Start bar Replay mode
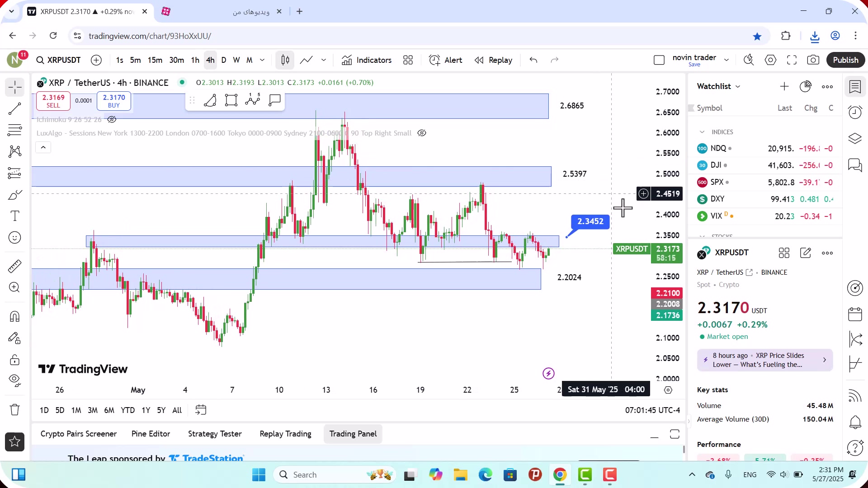 494,60
